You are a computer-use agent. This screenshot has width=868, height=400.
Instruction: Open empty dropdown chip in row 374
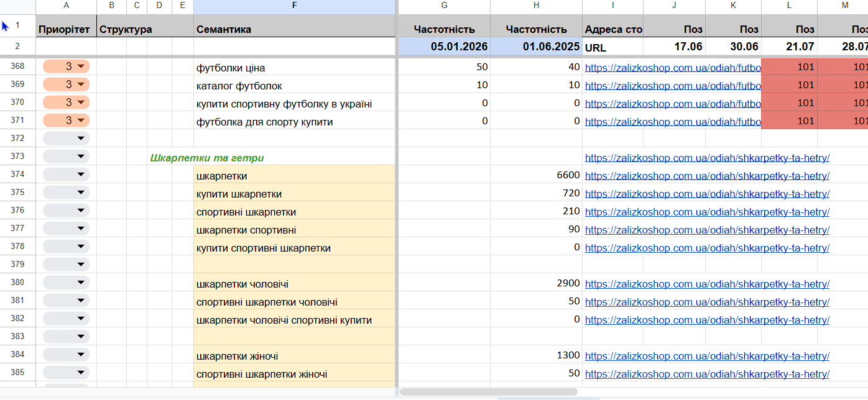67,175
